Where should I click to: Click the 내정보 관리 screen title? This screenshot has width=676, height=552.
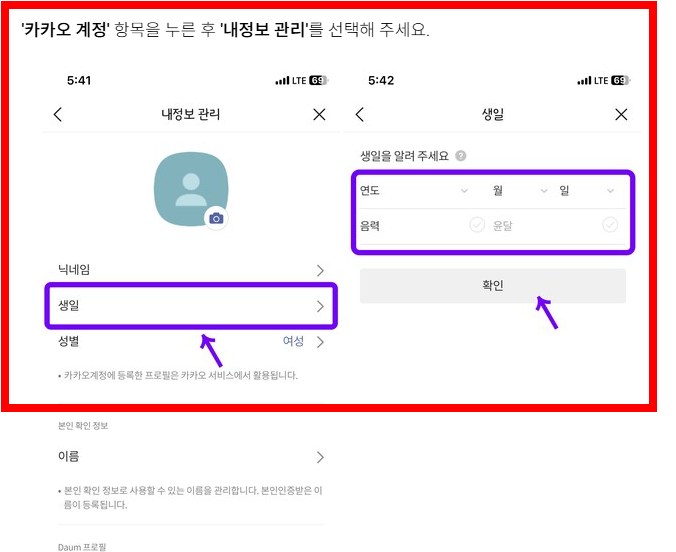click(191, 114)
